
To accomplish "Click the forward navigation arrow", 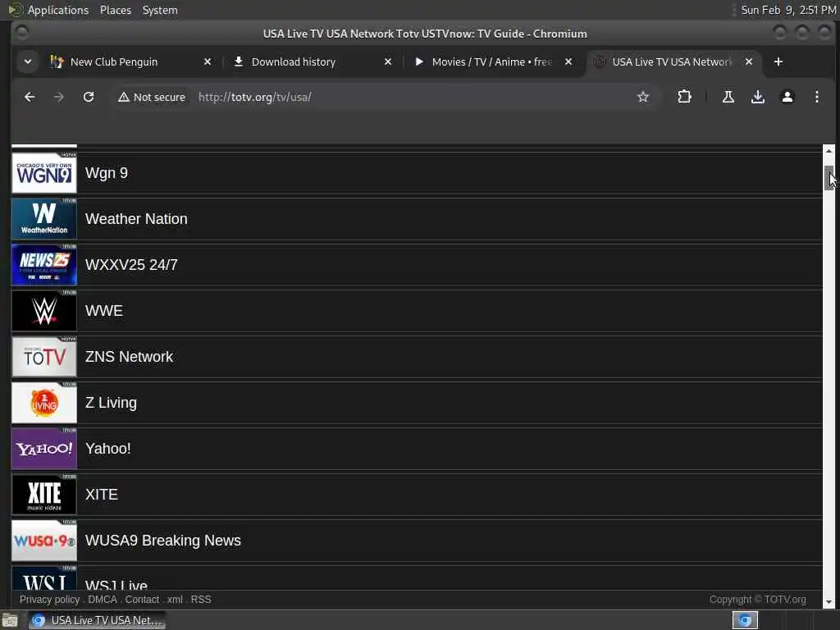I will pyautogui.click(x=59, y=97).
